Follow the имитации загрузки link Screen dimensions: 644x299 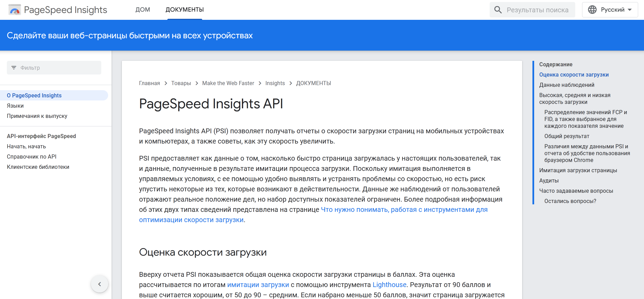point(258,285)
